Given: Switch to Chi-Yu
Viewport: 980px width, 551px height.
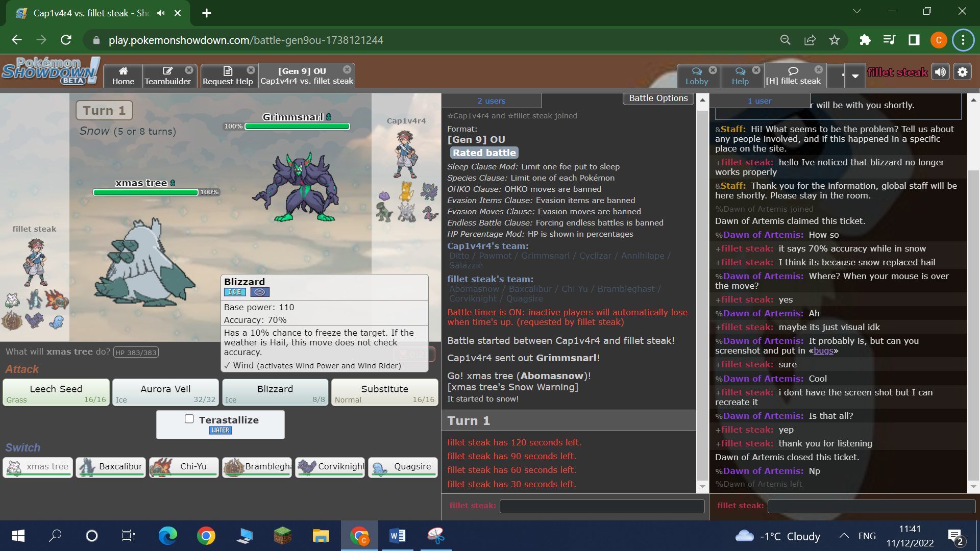Looking at the screenshot, I should click(184, 467).
